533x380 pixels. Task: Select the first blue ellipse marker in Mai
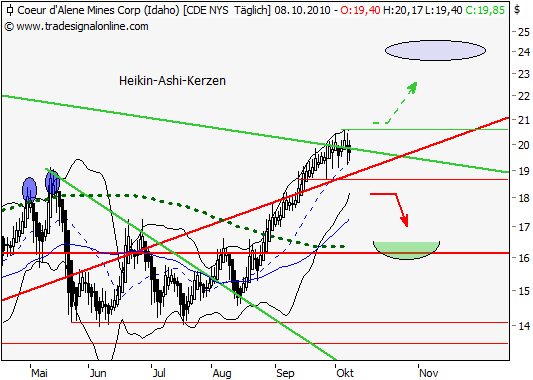coord(29,189)
